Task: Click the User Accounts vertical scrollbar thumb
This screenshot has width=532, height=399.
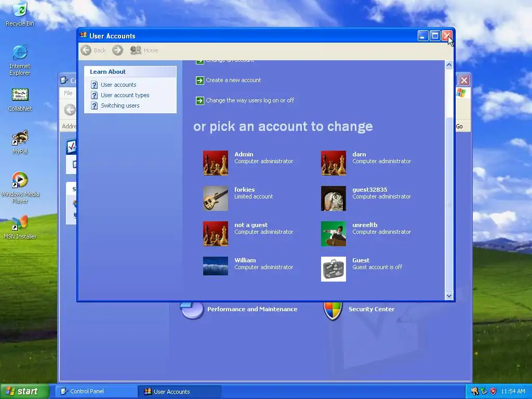Action: point(449,204)
